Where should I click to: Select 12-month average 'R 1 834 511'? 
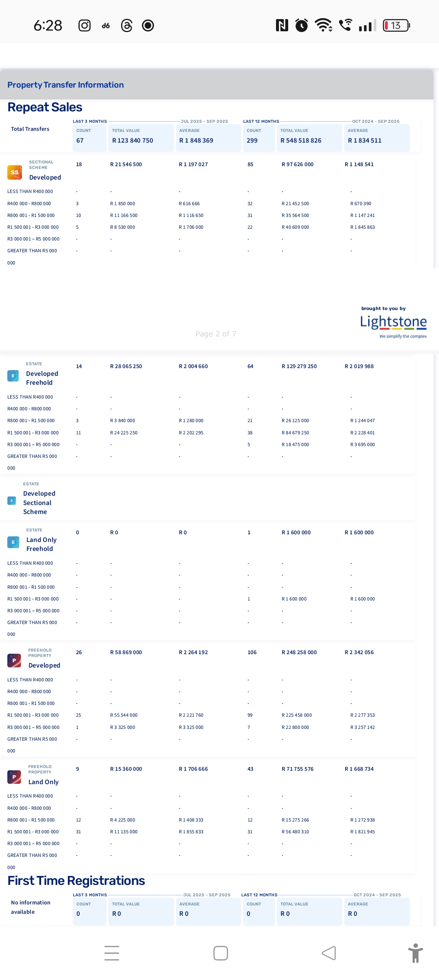pos(365,141)
